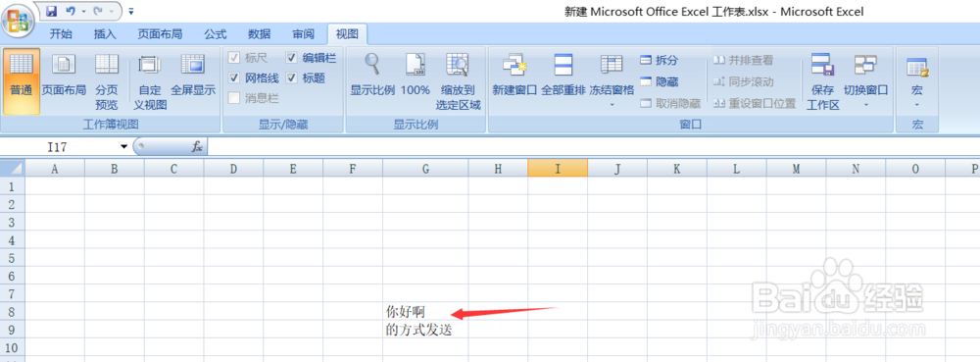Save the workbook via quick access toolbar
This screenshot has height=362, width=980.
pos(52,11)
